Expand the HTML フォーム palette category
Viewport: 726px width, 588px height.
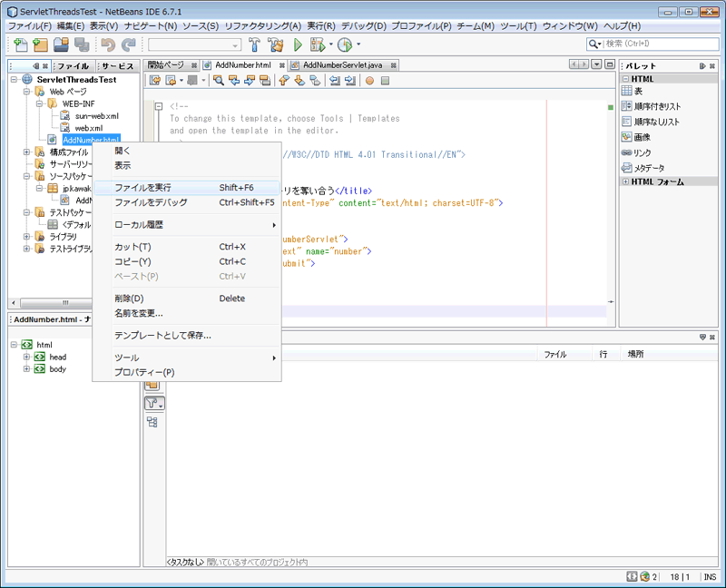[625, 182]
